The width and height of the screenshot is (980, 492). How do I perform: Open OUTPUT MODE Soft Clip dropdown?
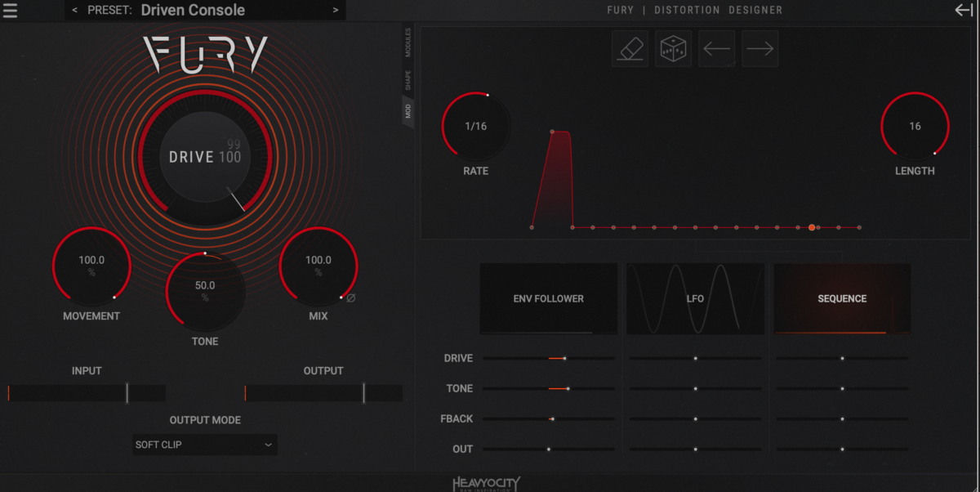[205, 445]
